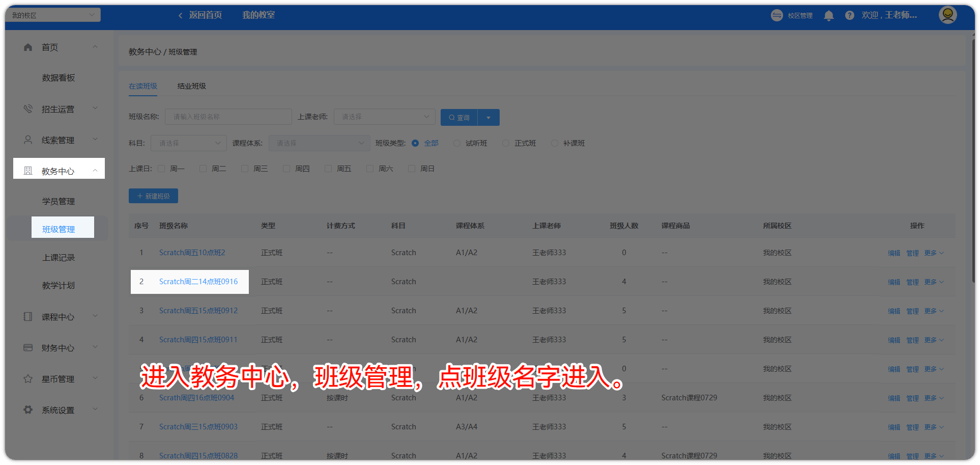Open 数据看板 in the sidebar
980x465 pixels.
tap(59, 78)
